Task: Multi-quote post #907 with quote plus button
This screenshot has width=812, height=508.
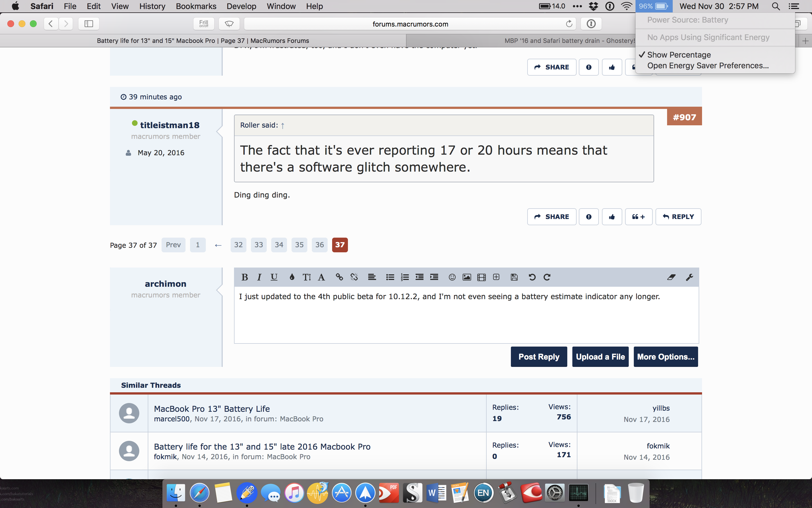Action: [x=639, y=217]
